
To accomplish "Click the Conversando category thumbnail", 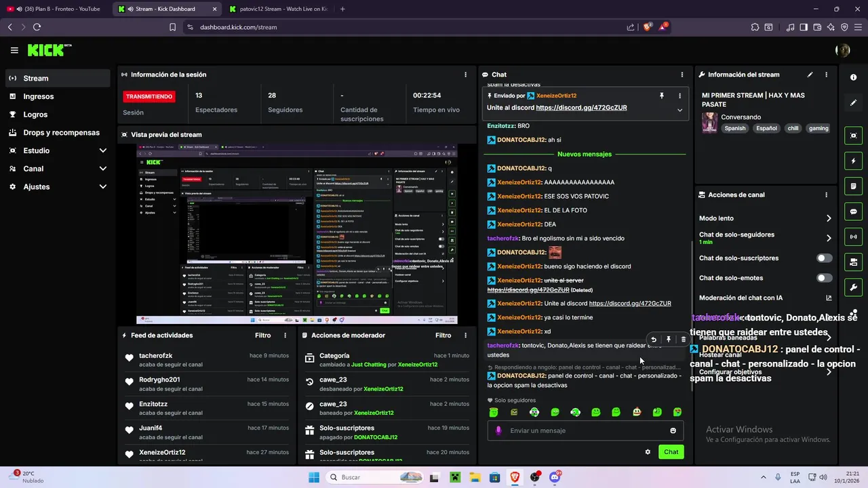I will 709,123.
